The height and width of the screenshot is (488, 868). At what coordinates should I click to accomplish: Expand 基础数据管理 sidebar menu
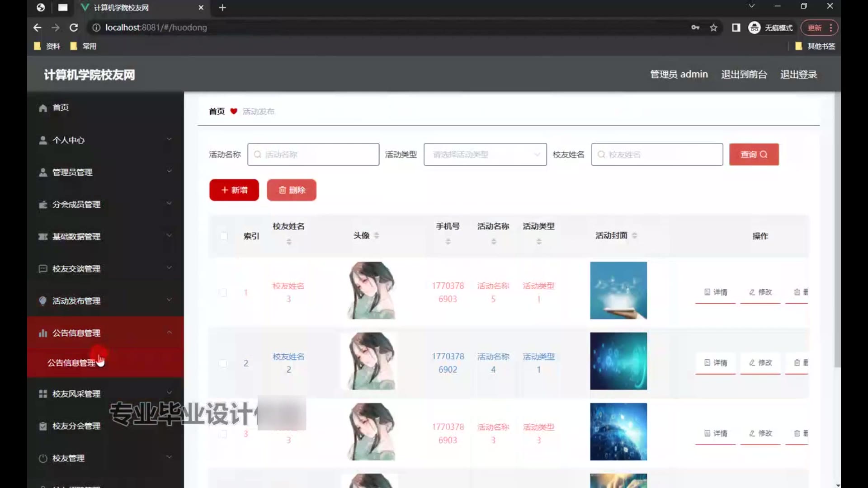click(x=169, y=235)
